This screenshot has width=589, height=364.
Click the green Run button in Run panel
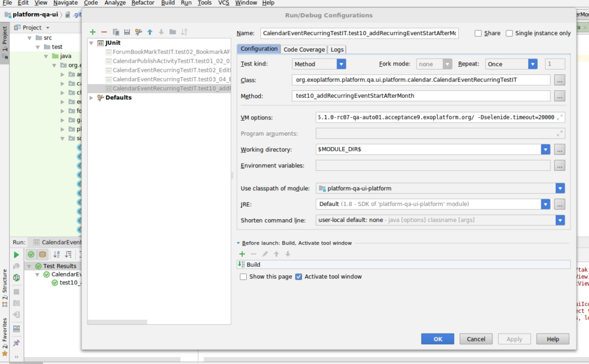16,255
